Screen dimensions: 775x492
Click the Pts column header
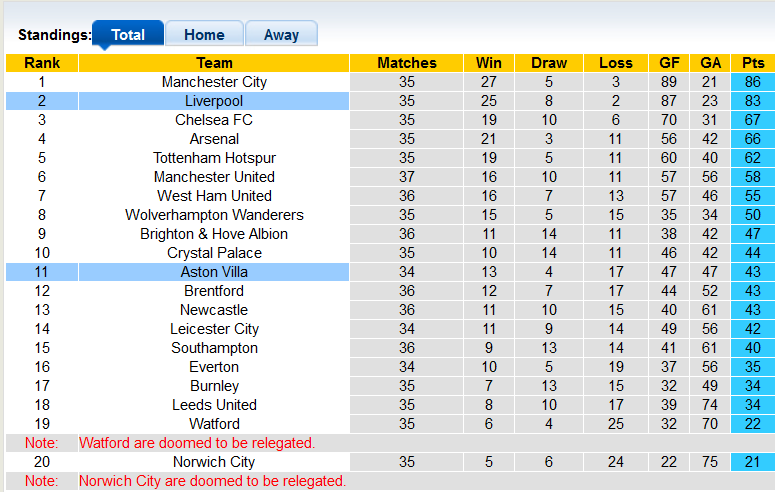pos(753,63)
